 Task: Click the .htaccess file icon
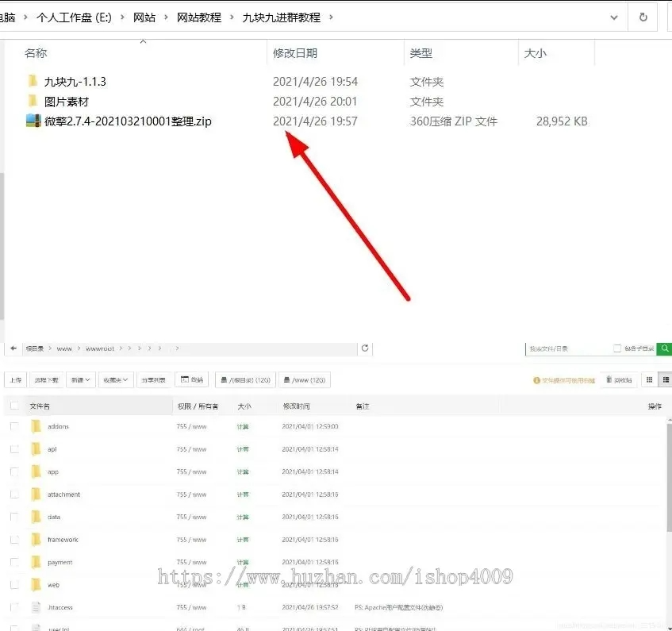[36, 607]
